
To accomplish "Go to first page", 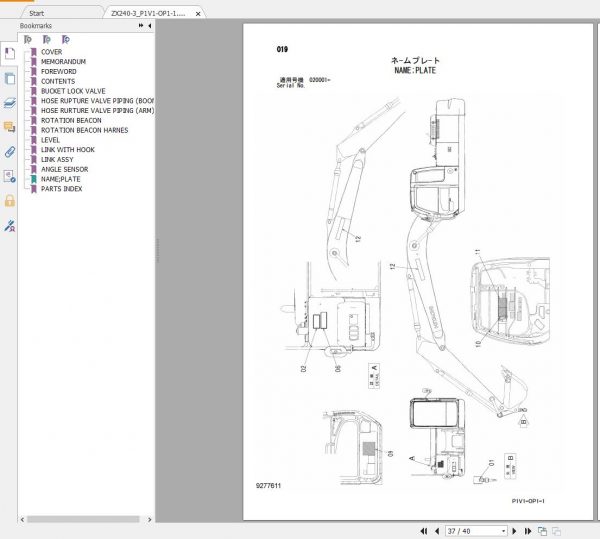I will [x=424, y=531].
